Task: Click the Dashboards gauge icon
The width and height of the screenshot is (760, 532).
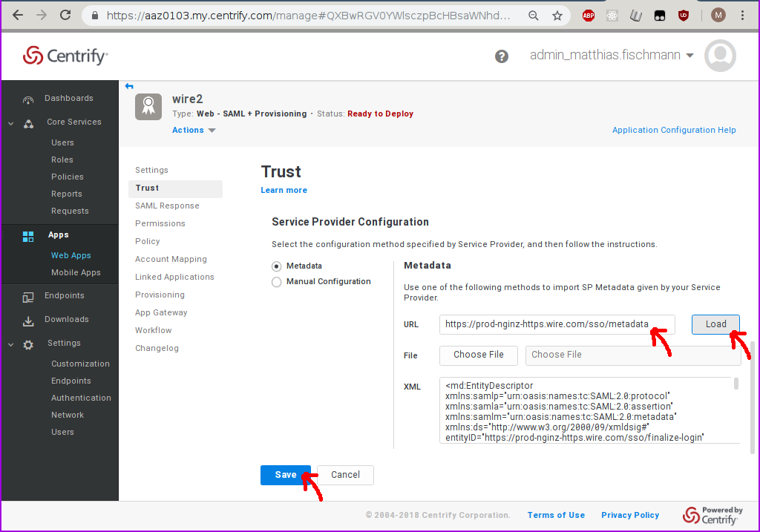Action: 28,100
